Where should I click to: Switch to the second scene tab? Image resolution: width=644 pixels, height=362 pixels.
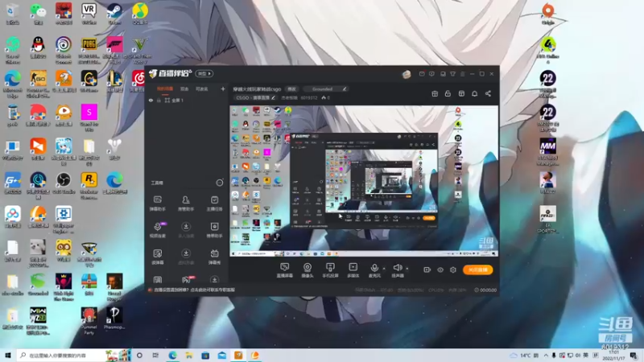184,88
